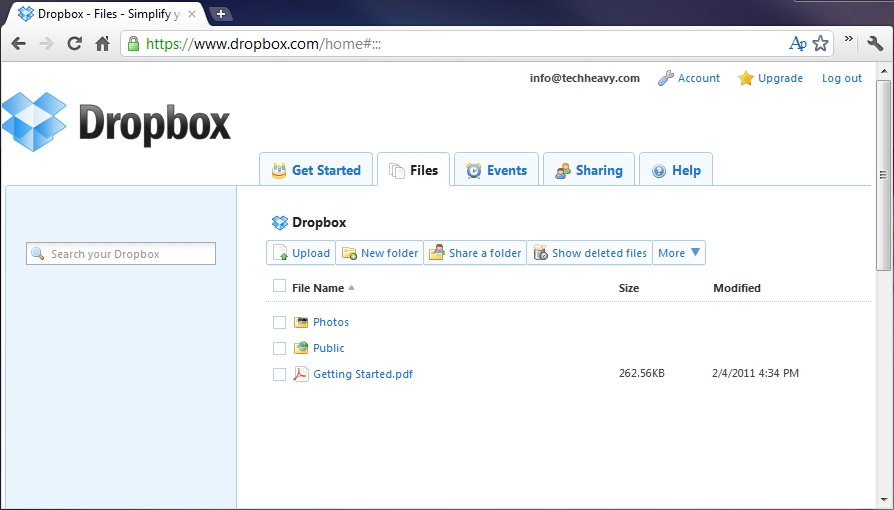Click the green SSL padlock icon

click(x=133, y=43)
